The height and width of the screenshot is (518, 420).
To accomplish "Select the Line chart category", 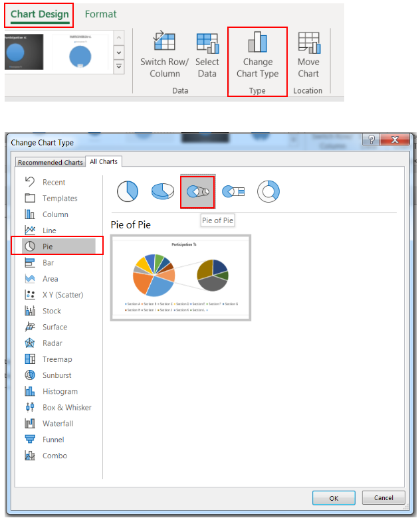I will point(59,230).
